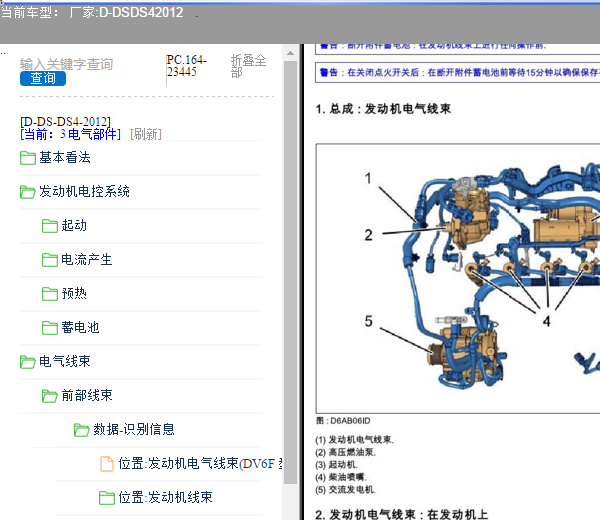
Task: Click heading 1. 总成:发动机电气线束
Action: coord(383,109)
